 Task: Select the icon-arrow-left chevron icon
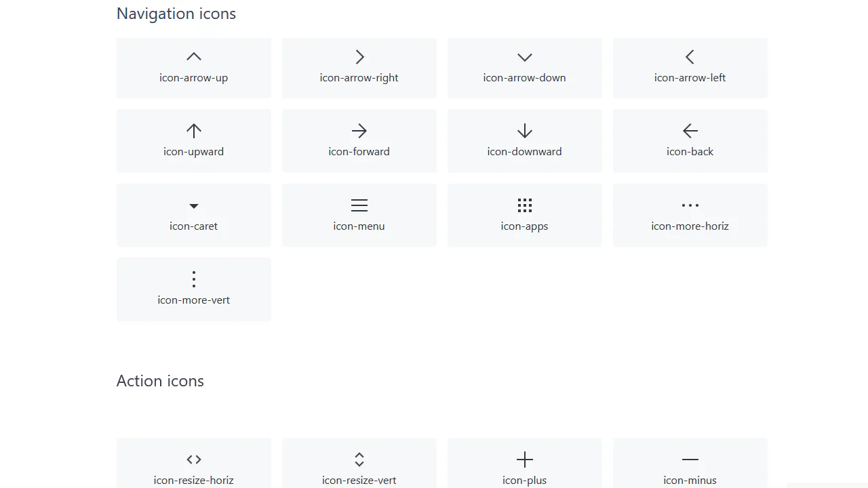690,57
